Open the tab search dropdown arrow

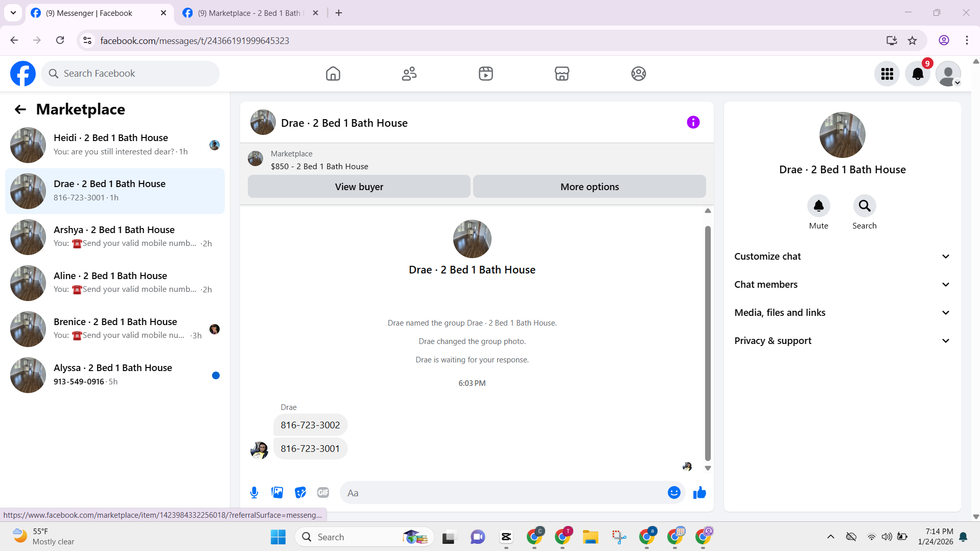pos(13,13)
